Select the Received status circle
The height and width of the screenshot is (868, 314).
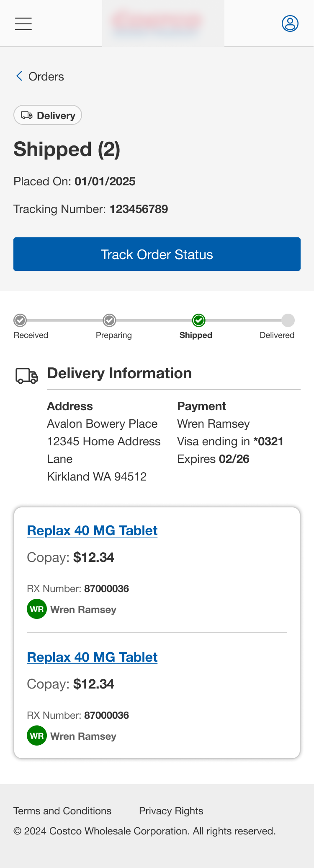pos(20,321)
